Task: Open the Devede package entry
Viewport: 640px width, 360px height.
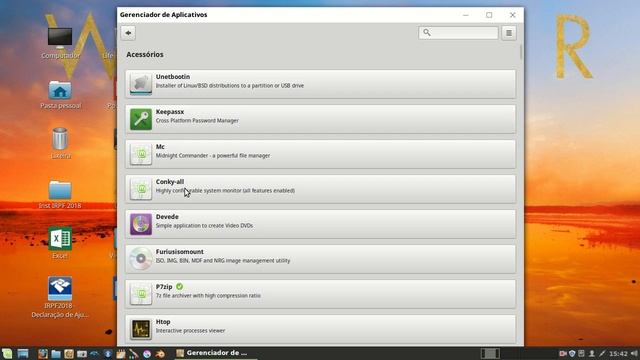Action: (x=320, y=224)
